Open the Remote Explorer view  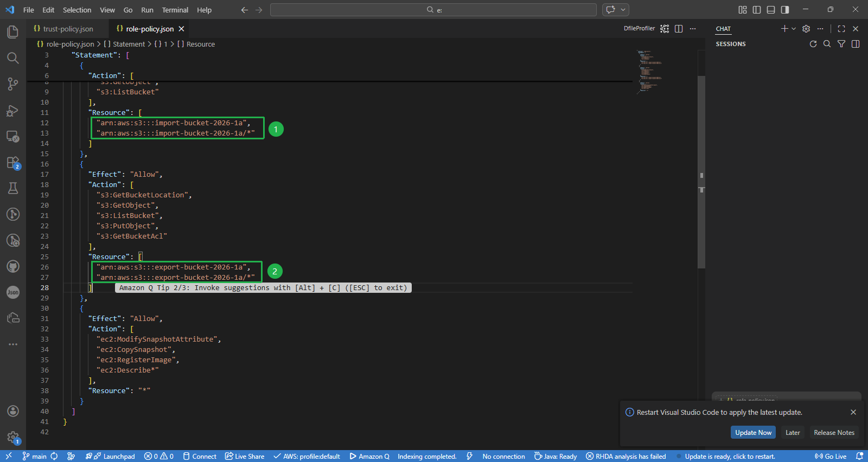click(13, 136)
